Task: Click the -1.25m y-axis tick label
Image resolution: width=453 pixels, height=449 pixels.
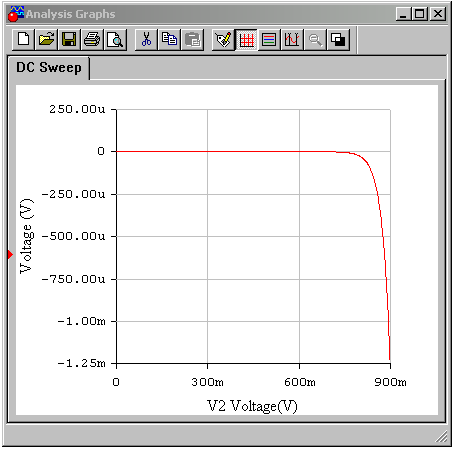Action: (81, 363)
